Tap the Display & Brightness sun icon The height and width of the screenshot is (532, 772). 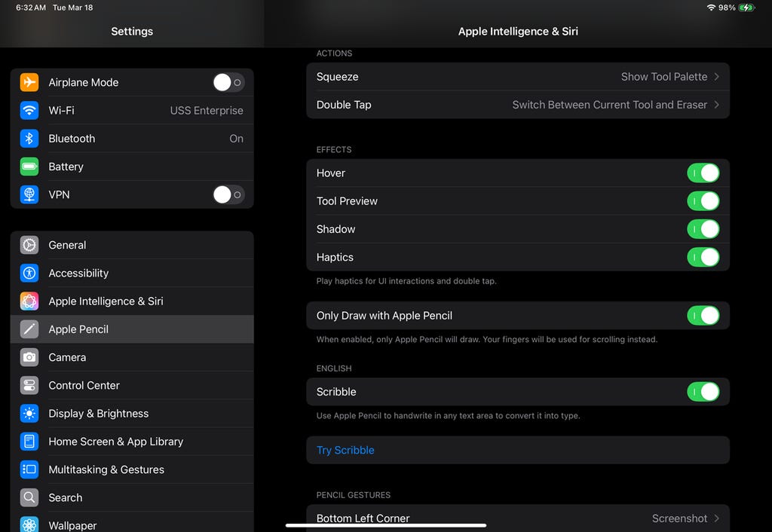click(x=29, y=414)
